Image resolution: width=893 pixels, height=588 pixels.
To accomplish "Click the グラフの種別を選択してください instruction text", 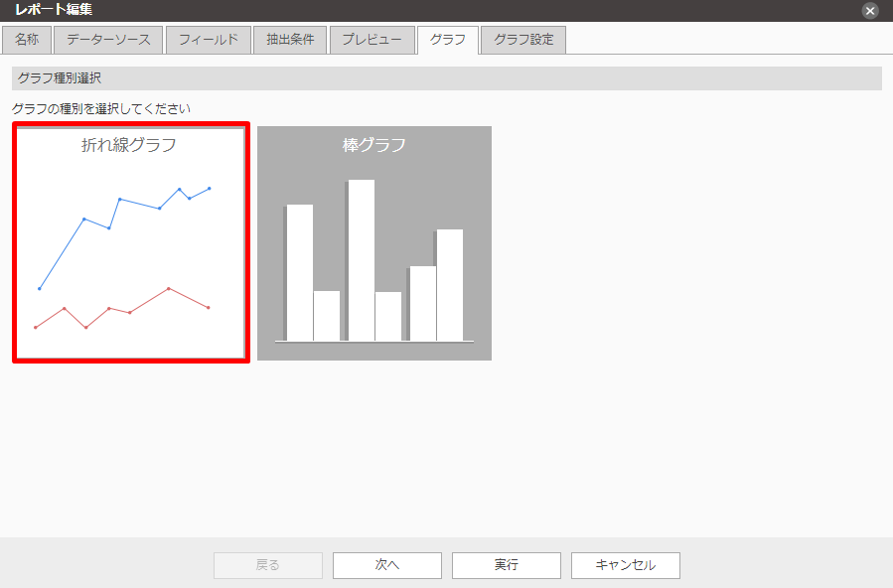I will tap(101, 108).
